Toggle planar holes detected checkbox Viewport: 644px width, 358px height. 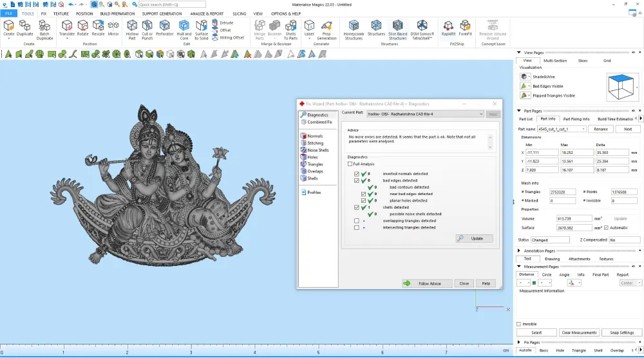coord(363,200)
